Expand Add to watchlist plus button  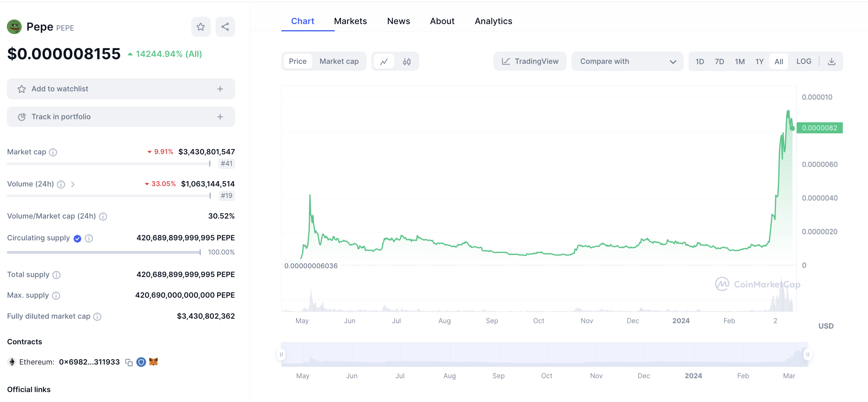pos(220,89)
